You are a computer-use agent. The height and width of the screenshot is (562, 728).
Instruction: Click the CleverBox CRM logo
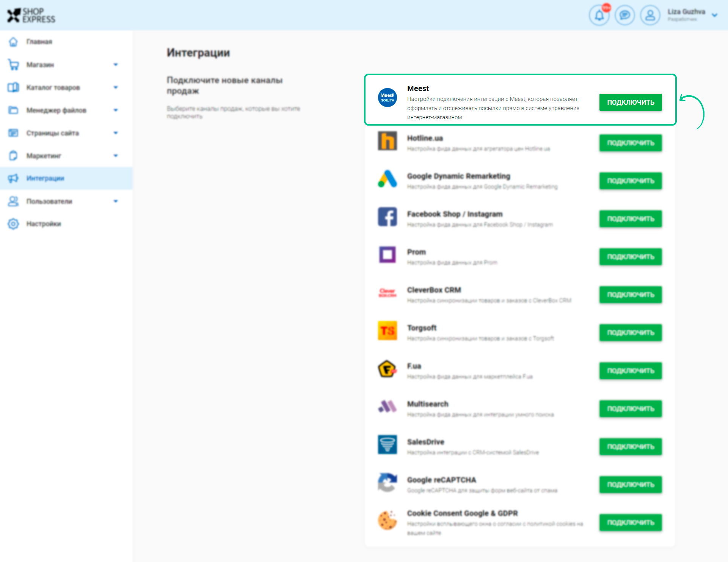[387, 293]
